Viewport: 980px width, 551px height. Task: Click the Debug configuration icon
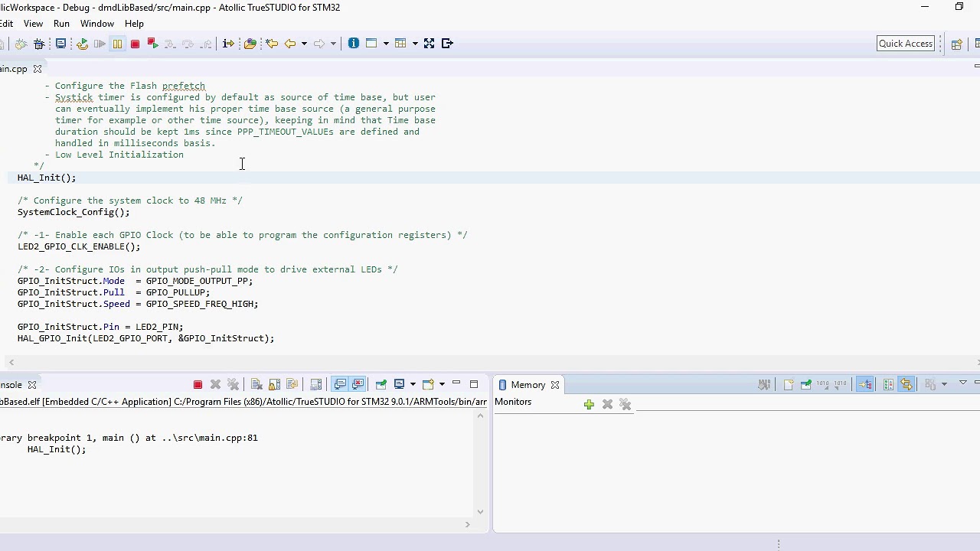click(39, 44)
